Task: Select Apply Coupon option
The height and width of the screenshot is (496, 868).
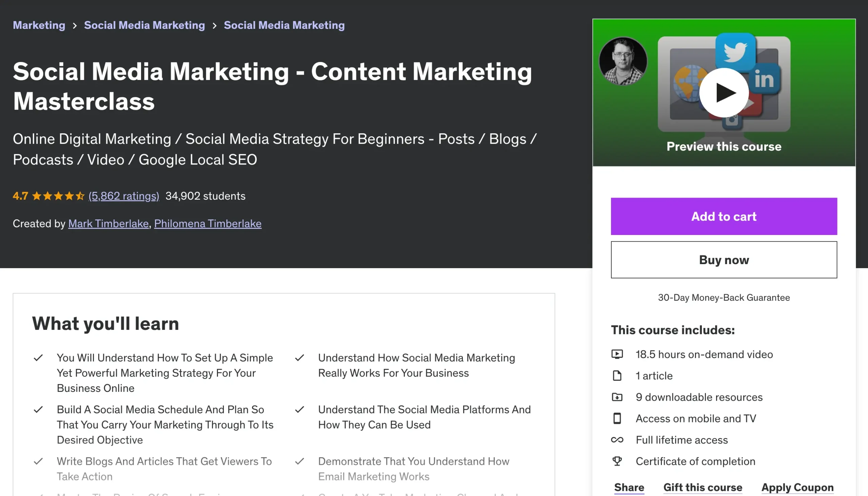Action: pyautogui.click(x=797, y=487)
